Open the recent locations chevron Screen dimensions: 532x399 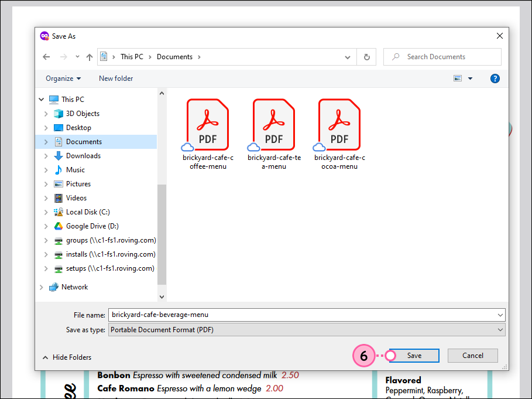pos(77,57)
